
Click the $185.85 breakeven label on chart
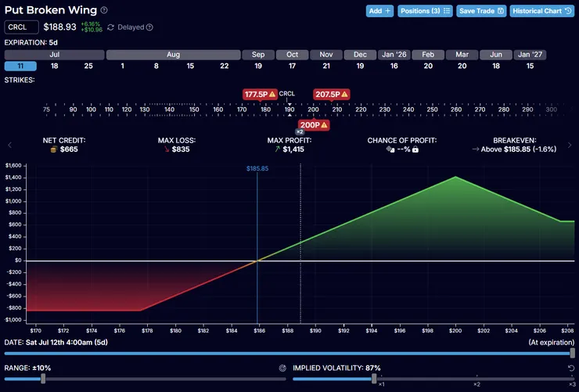(257, 169)
